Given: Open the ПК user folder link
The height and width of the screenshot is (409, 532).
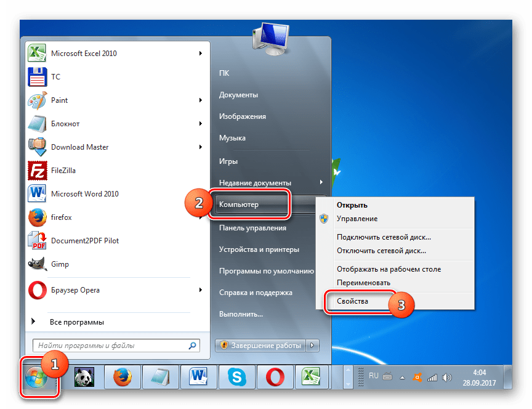Looking at the screenshot, I should pos(224,73).
